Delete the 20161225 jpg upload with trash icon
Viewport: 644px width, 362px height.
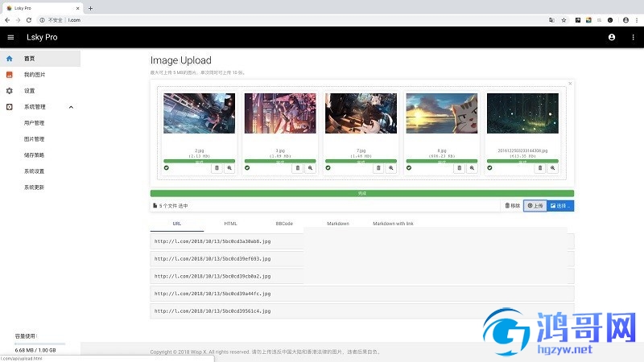click(540, 168)
